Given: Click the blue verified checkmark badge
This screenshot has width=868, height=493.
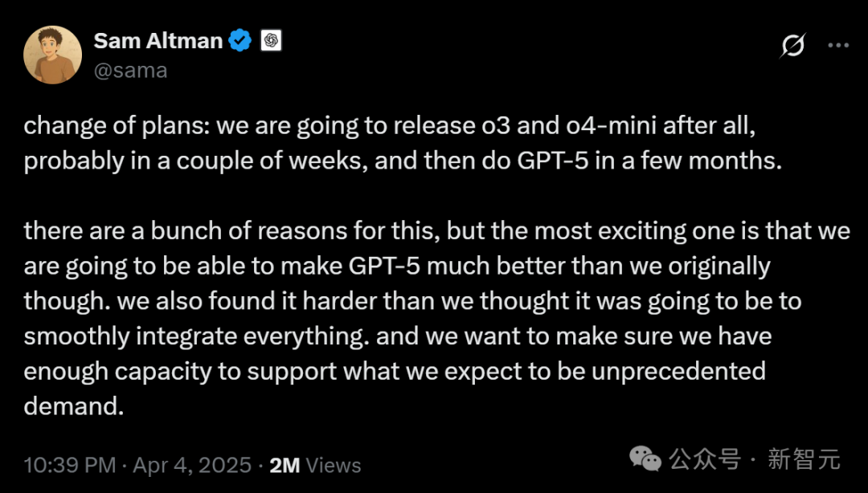Looking at the screenshot, I should tap(240, 41).
